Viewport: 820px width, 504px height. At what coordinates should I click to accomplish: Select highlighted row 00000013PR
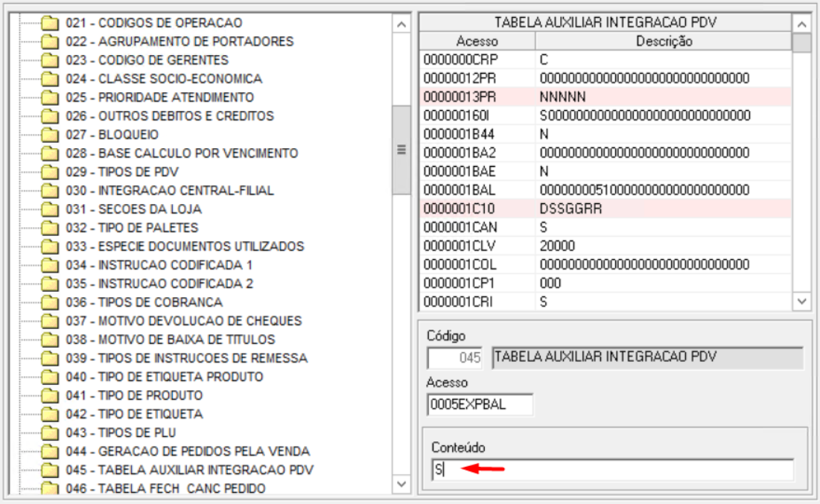tap(606, 97)
